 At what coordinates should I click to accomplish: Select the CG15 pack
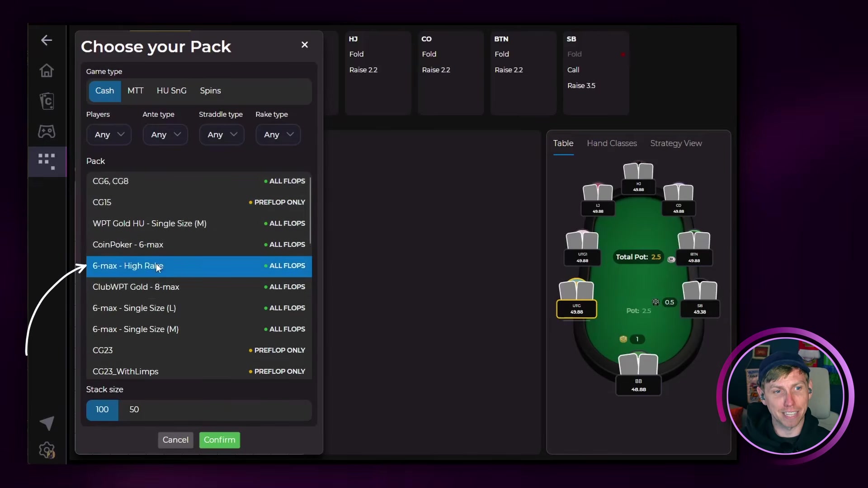(x=198, y=202)
